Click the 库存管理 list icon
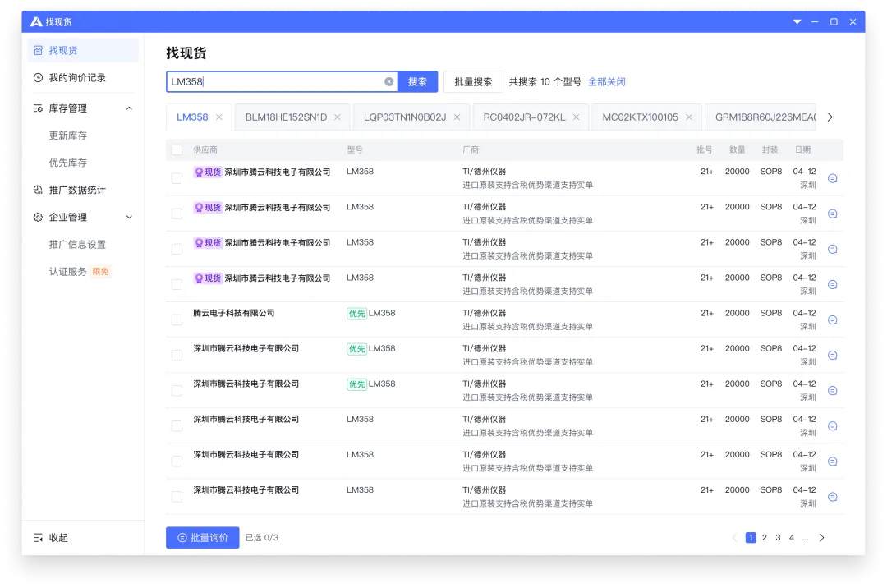This screenshot has height=588, width=887. tap(38, 108)
